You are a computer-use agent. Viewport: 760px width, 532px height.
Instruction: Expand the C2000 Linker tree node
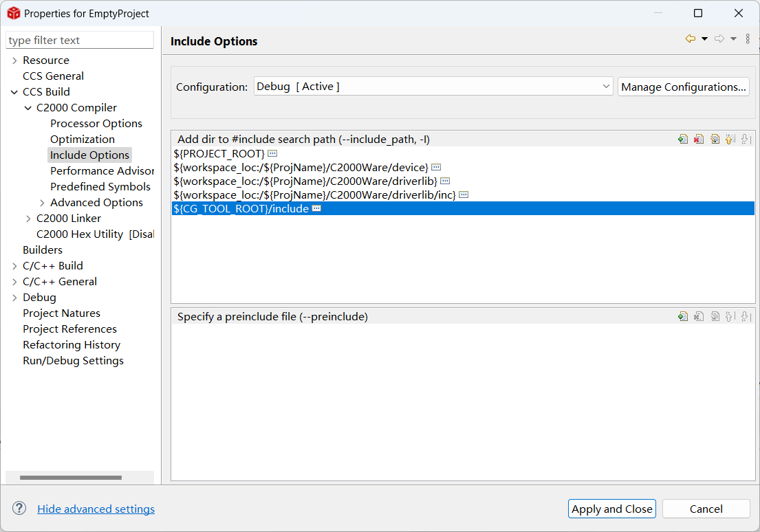[28, 219]
